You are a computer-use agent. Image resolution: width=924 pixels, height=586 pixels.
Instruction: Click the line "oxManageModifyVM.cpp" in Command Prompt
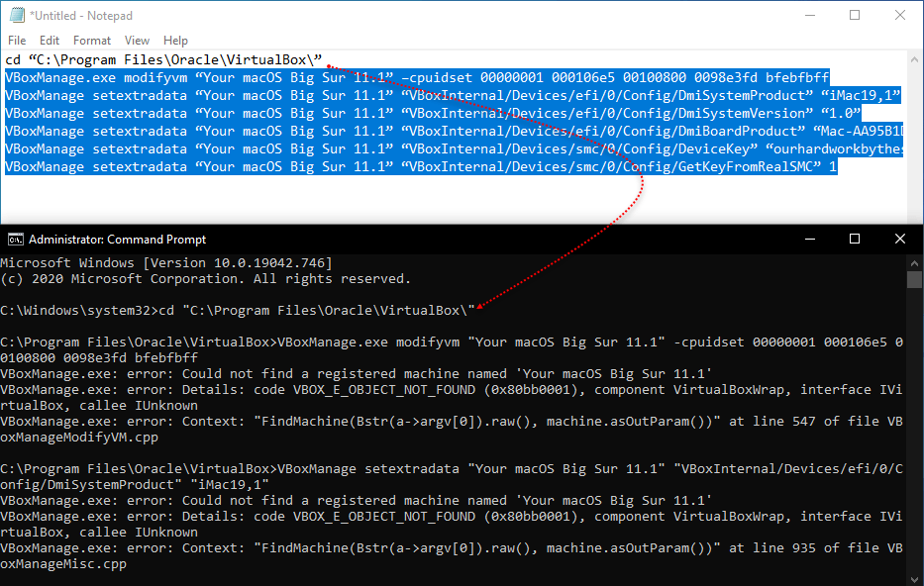pos(79,437)
